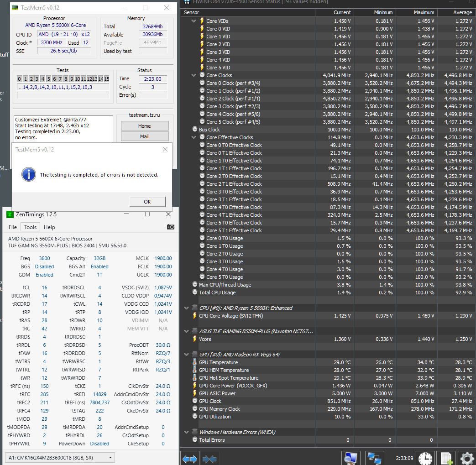Take ZenTimings screenshot with camera icon
This screenshot has height=465, width=476.
[x=171, y=227]
